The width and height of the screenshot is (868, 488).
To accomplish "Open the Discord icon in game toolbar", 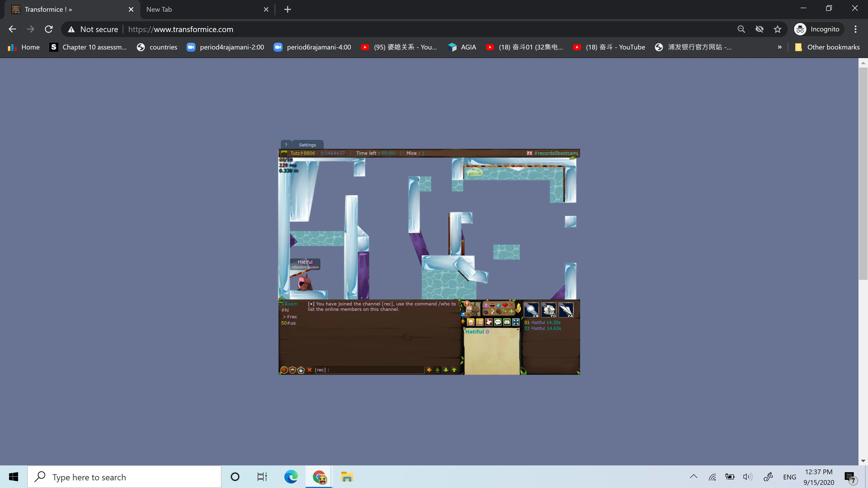I will tap(507, 322).
